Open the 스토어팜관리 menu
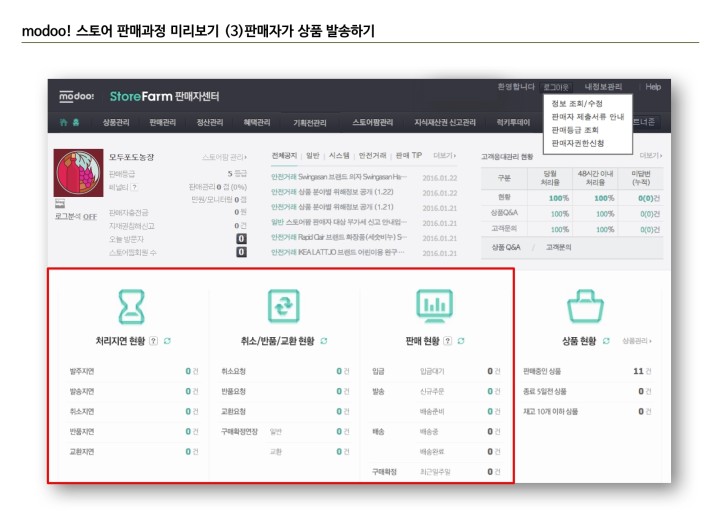The width and height of the screenshot is (720, 523). 372,122
